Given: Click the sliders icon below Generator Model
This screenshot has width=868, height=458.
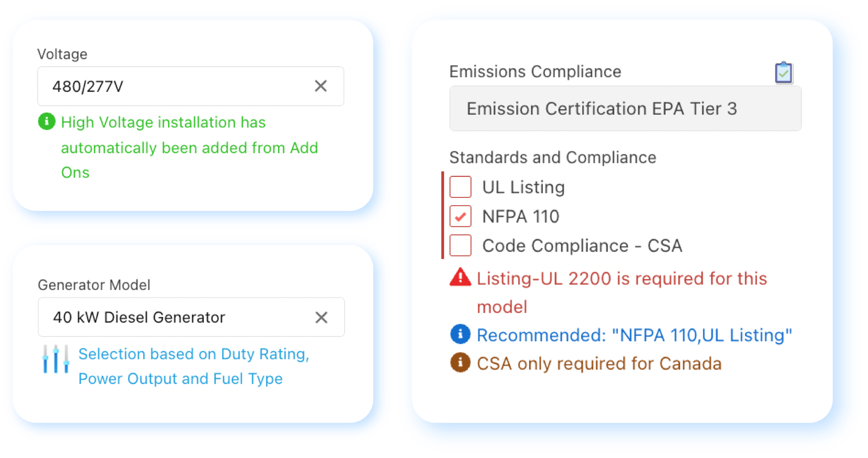Looking at the screenshot, I should (56, 359).
